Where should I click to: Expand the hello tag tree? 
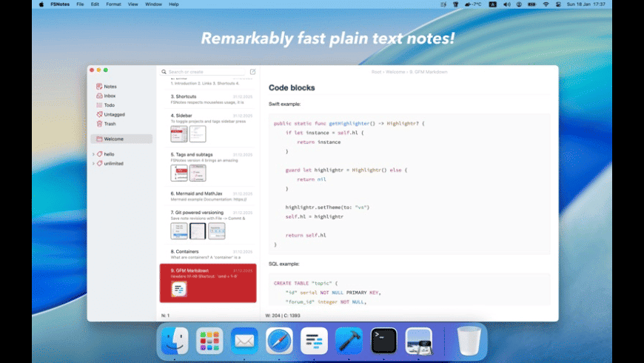tap(93, 154)
